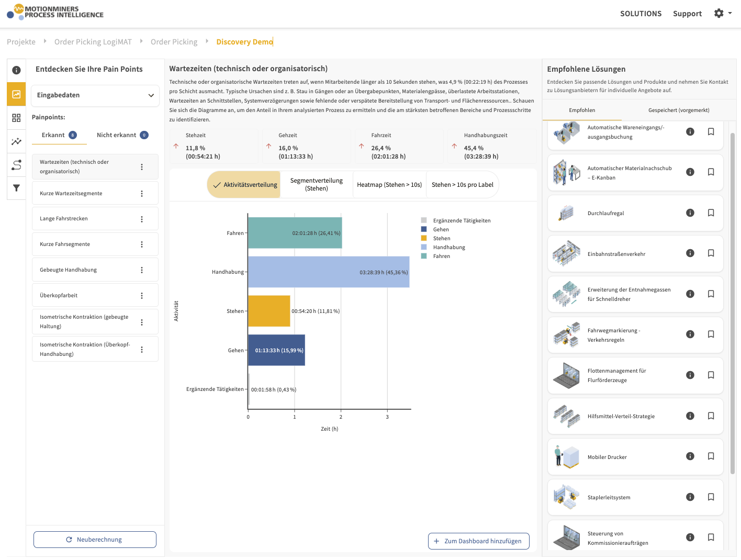Image resolution: width=741 pixels, height=560 pixels.
Task: Go to Order Picking LogiMAT breadcrumb
Action: [x=93, y=42]
